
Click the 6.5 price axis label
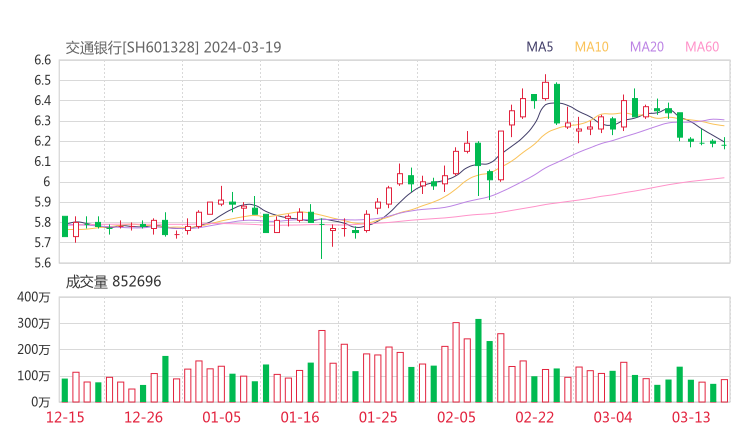[42, 80]
